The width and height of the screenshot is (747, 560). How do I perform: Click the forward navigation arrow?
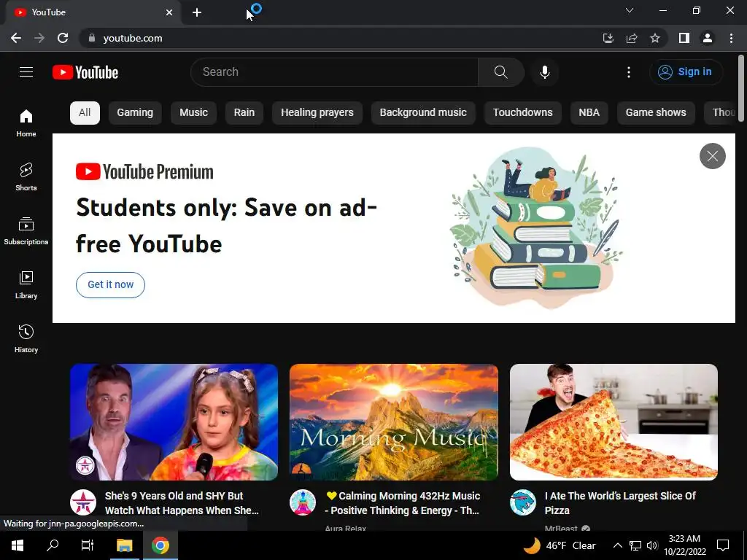coord(39,38)
